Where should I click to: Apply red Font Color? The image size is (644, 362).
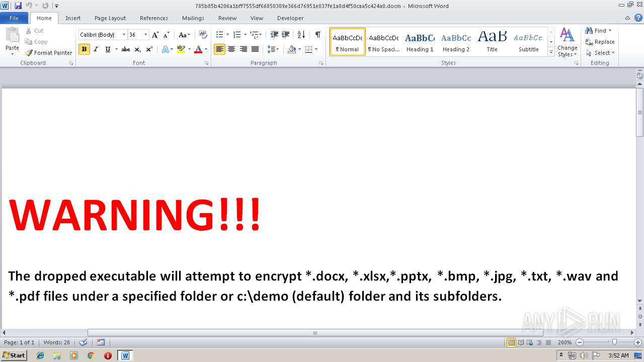198,49
